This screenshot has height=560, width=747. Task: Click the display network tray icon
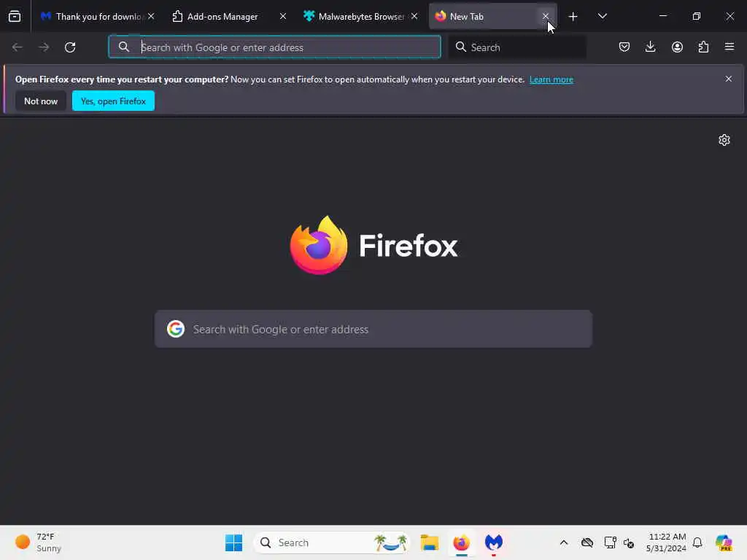pyautogui.click(x=610, y=542)
